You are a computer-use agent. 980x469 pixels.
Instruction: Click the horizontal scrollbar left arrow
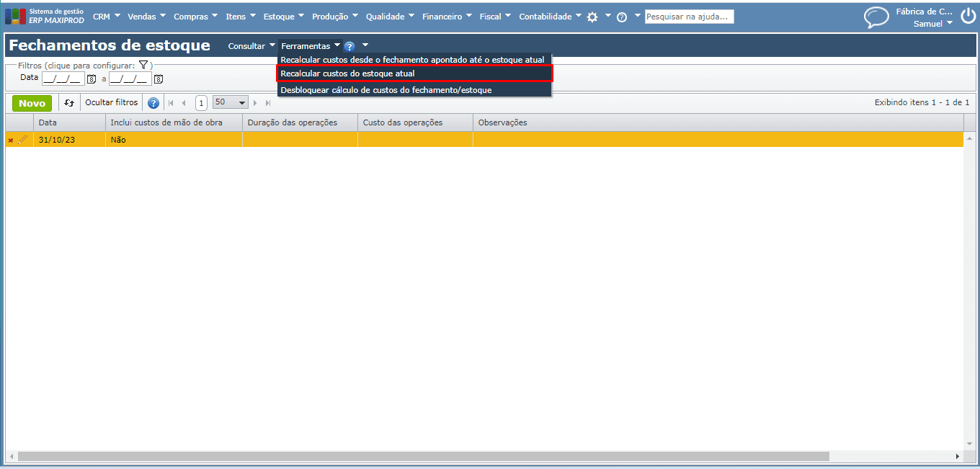coord(11,457)
